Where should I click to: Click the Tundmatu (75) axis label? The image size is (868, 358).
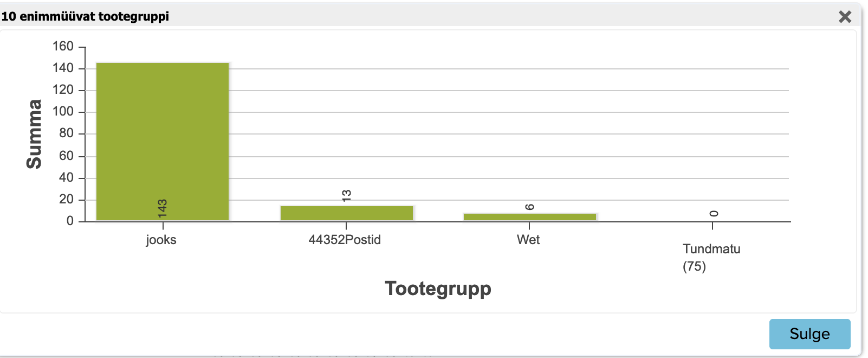click(x=711, y=258)
